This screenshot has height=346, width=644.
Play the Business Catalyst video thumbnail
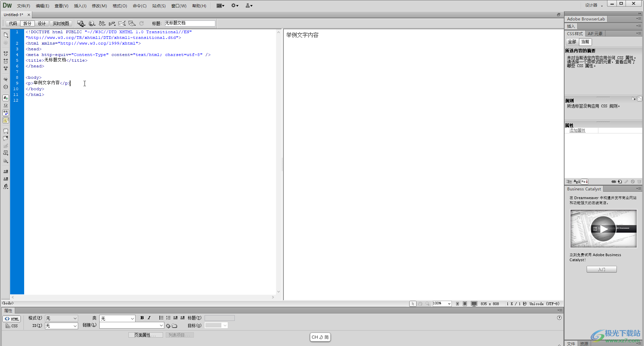(x=603, y=229)
